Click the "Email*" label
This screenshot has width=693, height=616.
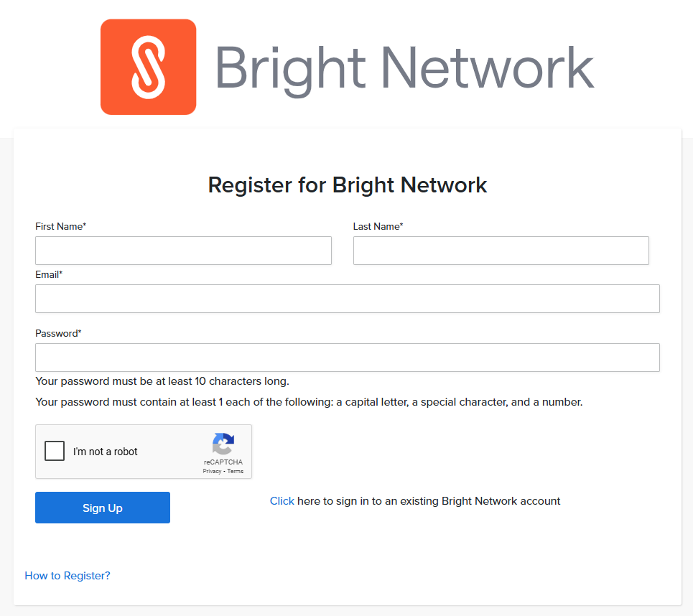pos(49,274)
